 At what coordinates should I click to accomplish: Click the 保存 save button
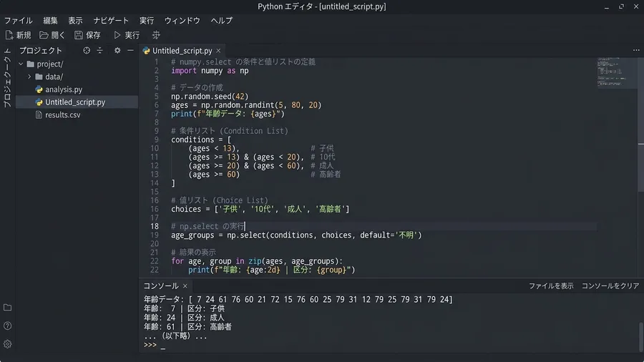click(87, 35)
